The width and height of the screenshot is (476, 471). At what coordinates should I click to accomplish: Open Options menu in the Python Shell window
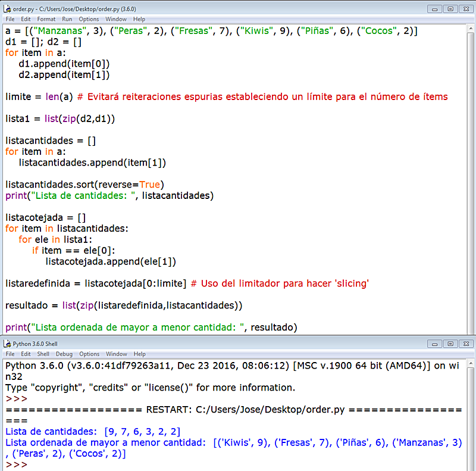point(89,354)
